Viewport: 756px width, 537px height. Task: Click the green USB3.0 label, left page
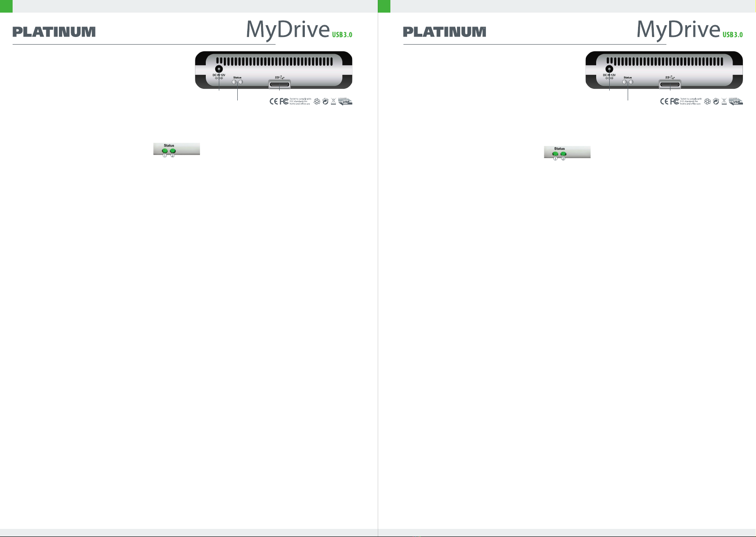342,35
